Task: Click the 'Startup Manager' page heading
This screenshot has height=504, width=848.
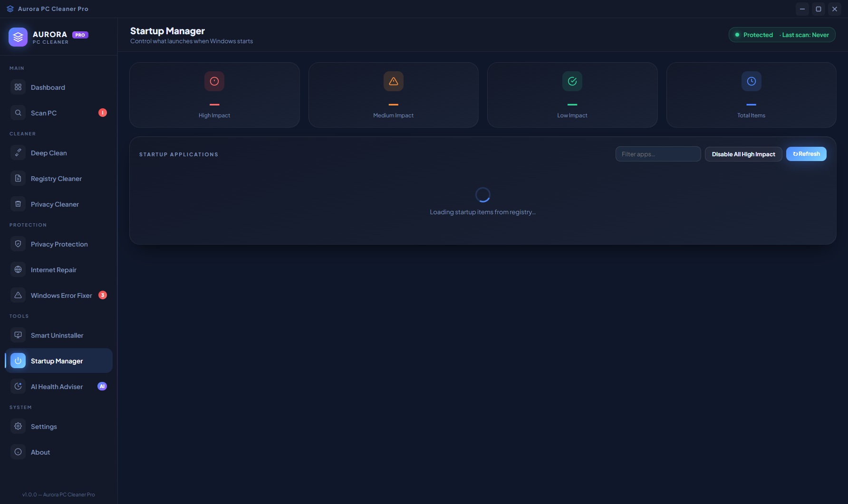Action: pyautogui.click(x=167, y=31)
